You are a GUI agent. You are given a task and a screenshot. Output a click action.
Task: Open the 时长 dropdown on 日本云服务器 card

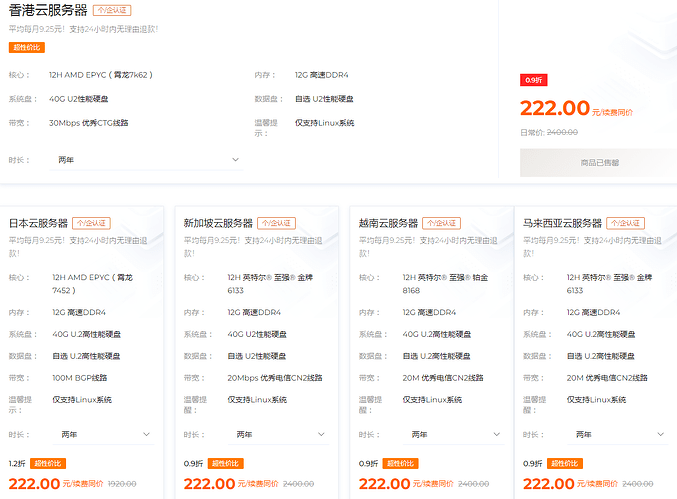pyautogui.click(x=103, y=434)
